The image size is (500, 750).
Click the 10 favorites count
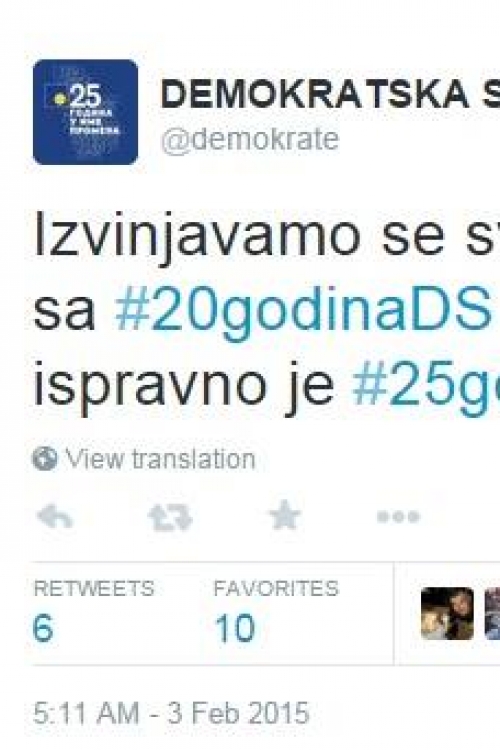point(235,628)
